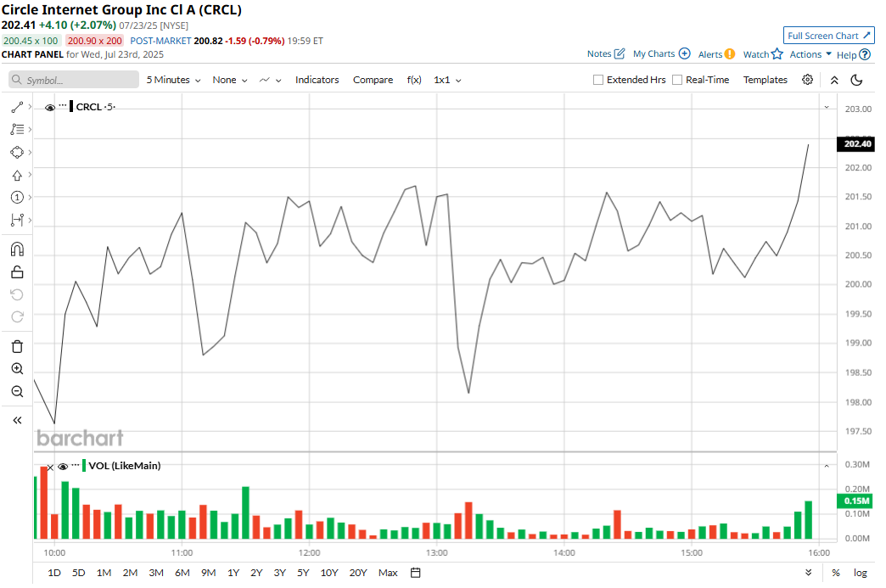Click the zoom out magnifier icon
This screenshot has height=588, width=886.
click(x=17, y=391)
